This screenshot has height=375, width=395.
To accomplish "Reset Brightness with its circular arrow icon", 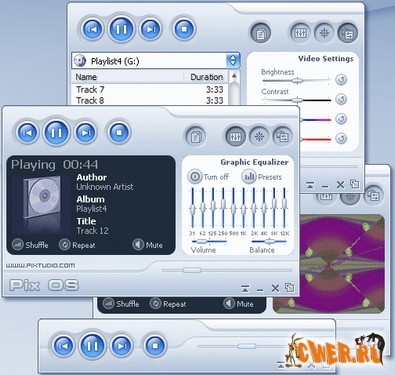I will point(341,79).
